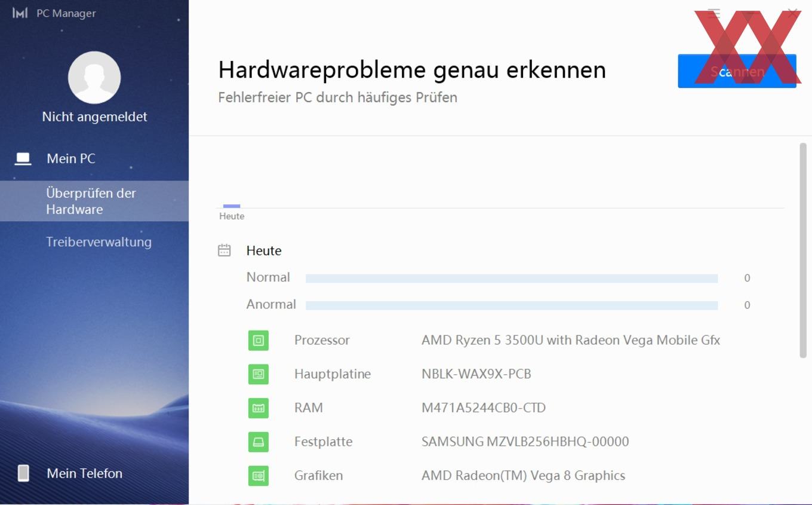Screen dimensions: 812x505
Task: Select the RAM label
Action: (x=309, y=408)
